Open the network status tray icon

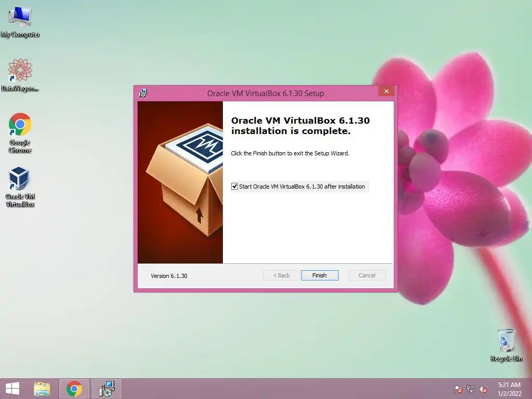click(471, 389)
